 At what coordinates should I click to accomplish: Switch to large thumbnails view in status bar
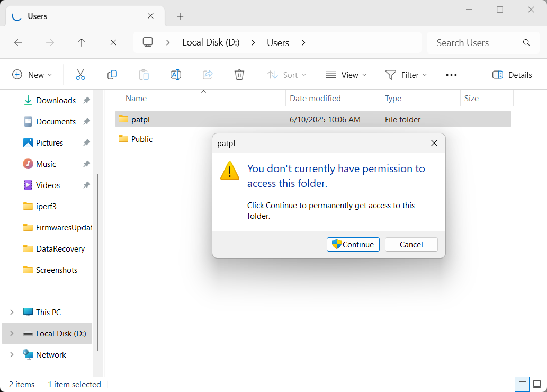click(537, 384)
